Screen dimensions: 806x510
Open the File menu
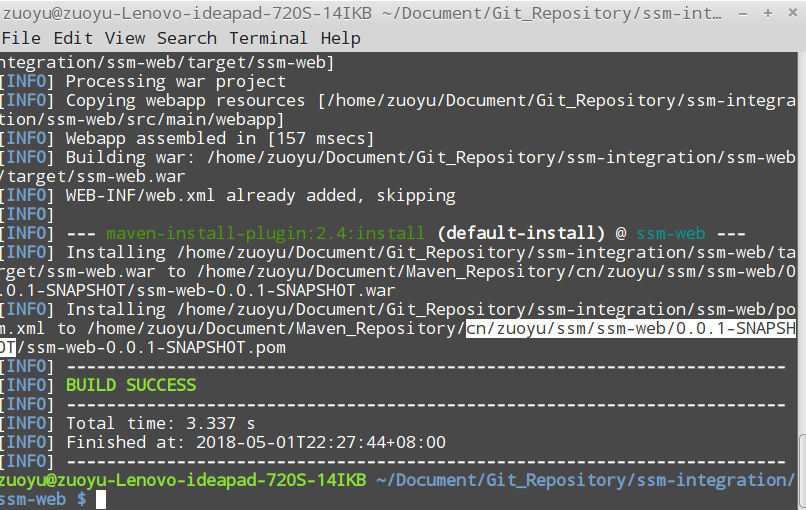(21, 38)
